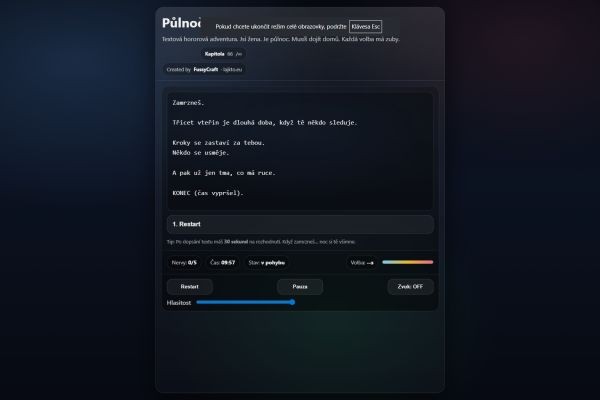Click the Kapitola chapter badge

pos(223,54)
